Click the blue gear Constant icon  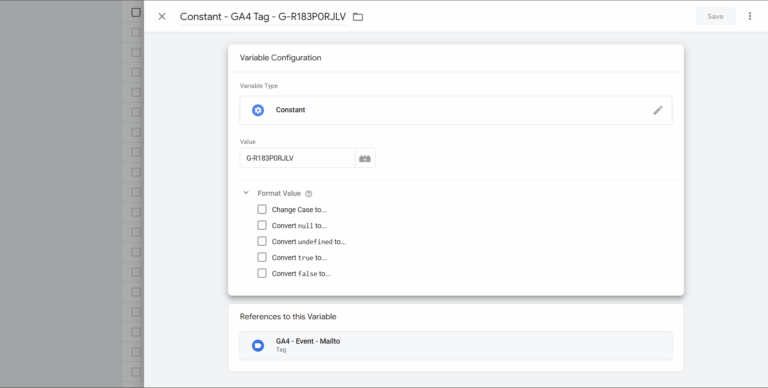(258, 110)
